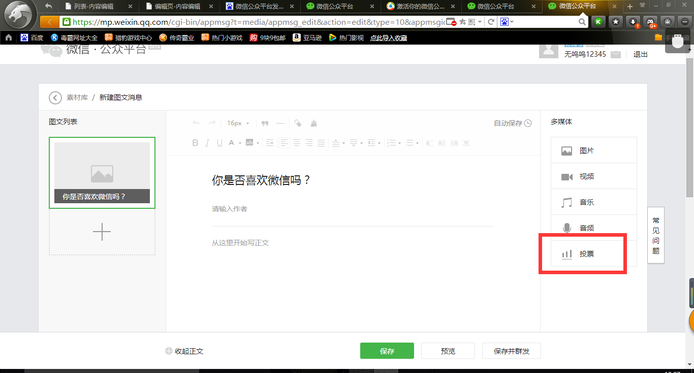Toggle the 收起正文 option
This screenshot has width=694, height=373.
184,351
